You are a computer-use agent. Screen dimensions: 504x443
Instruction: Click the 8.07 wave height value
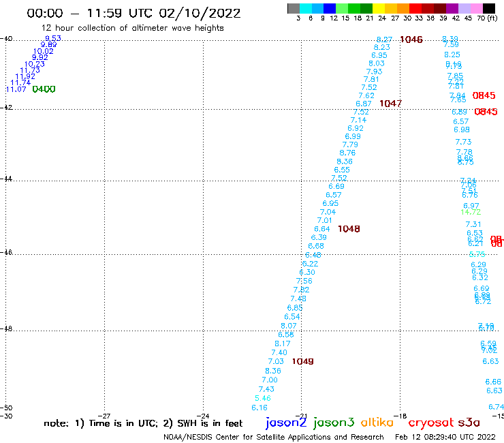(x=289, y=326)
